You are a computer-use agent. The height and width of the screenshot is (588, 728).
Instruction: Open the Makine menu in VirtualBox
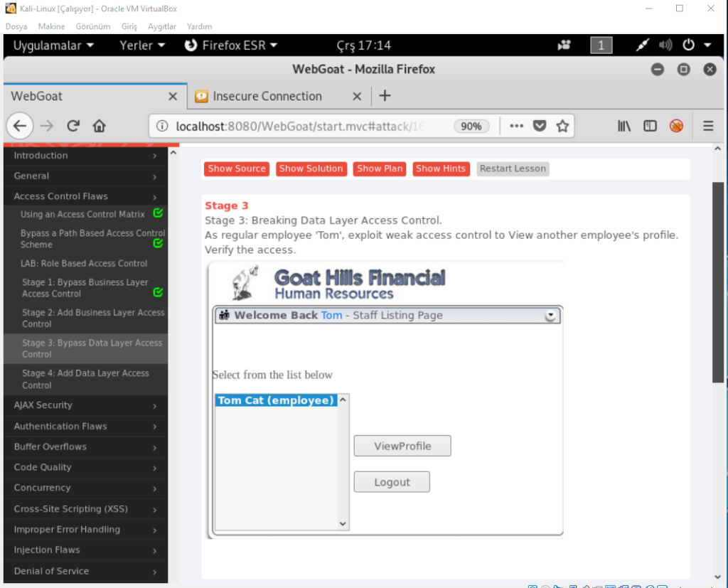pos(51,26)
